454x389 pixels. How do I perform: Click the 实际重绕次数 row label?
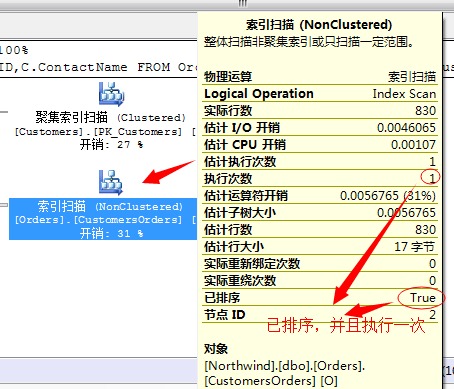240,281
